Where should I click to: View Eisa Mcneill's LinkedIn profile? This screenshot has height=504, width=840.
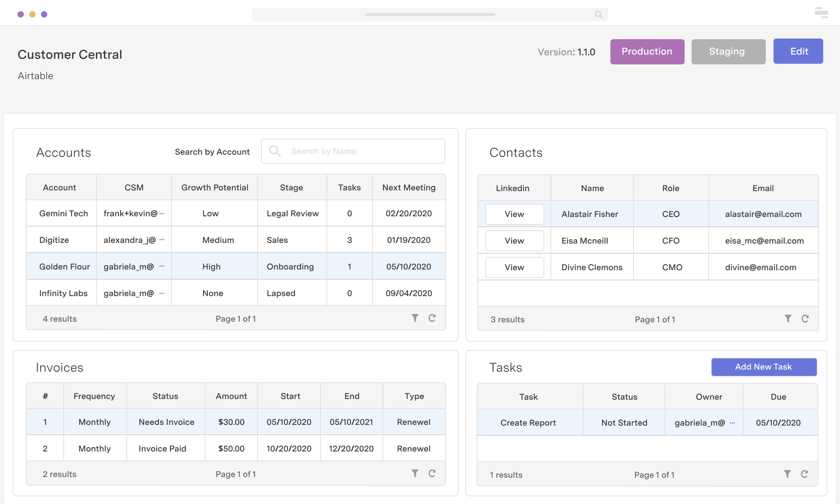click(514, 241)
